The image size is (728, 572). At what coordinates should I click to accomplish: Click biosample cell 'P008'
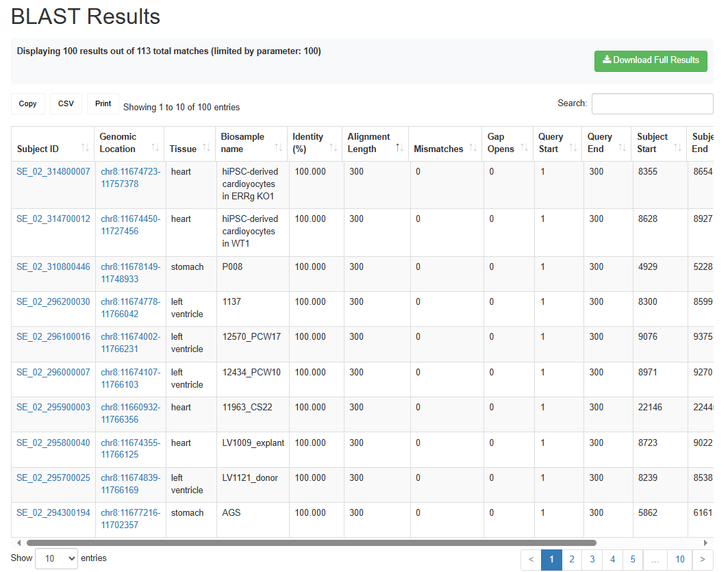[232, 266]
